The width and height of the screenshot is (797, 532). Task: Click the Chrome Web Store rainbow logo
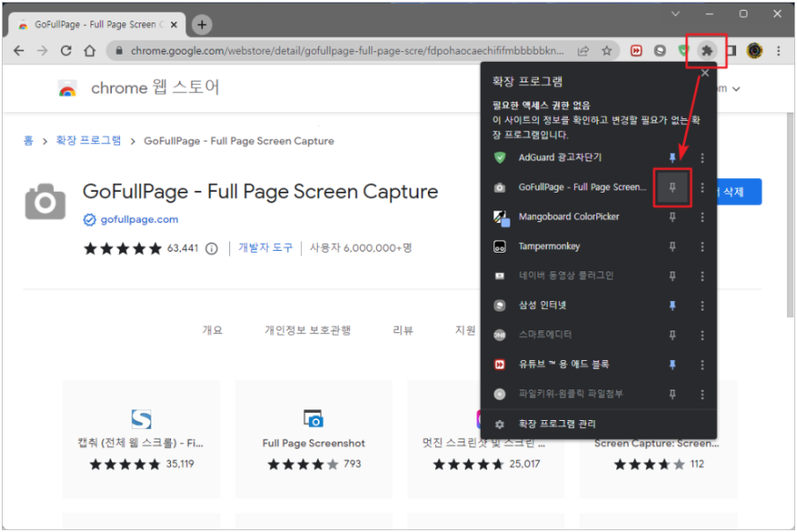67,90
